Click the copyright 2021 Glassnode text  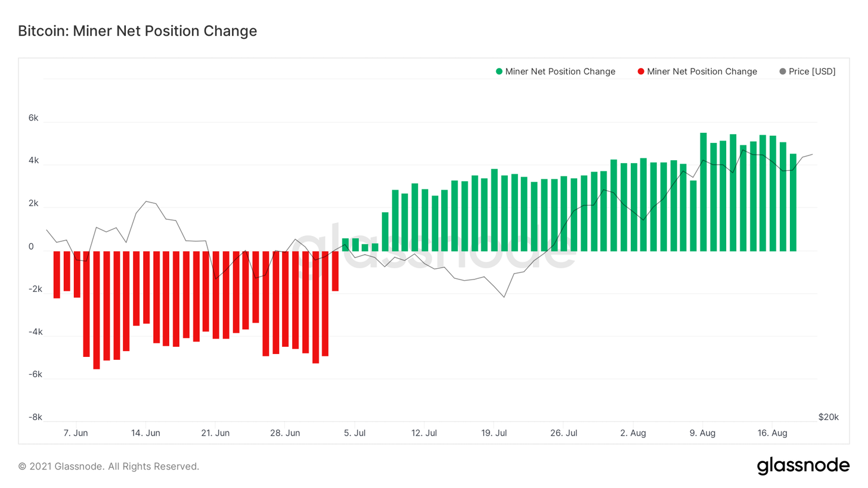tap(108, 466)
